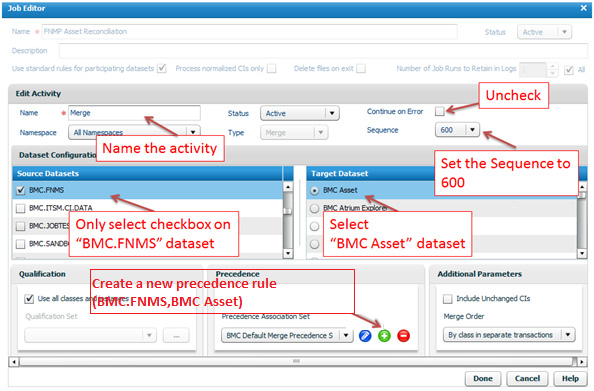Check the BMC.ITSM.CI.DATA dataset checkbox
594x391 pixels.
coord(20,208)
